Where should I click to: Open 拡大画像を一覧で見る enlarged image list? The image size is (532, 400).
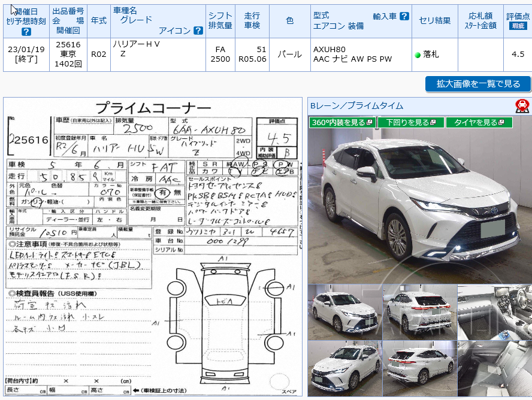click(477, 84)
